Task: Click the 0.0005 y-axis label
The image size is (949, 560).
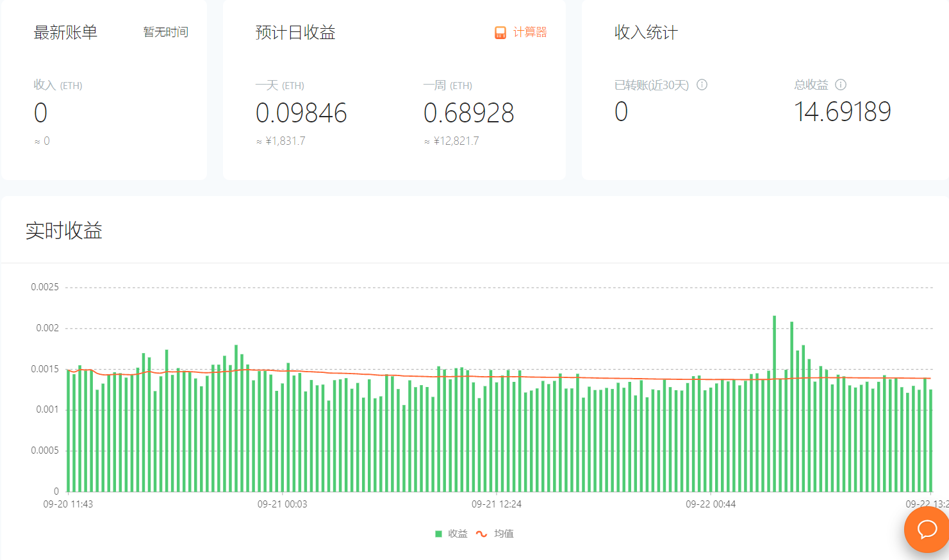Action: (x=45, y=450)
